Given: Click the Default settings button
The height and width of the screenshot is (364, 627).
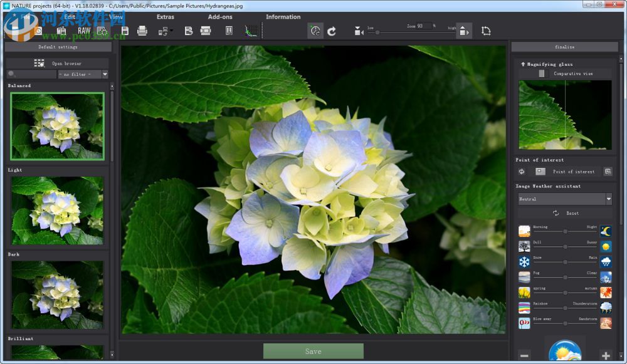Looking at the screenshot, I should click(58, 47).
